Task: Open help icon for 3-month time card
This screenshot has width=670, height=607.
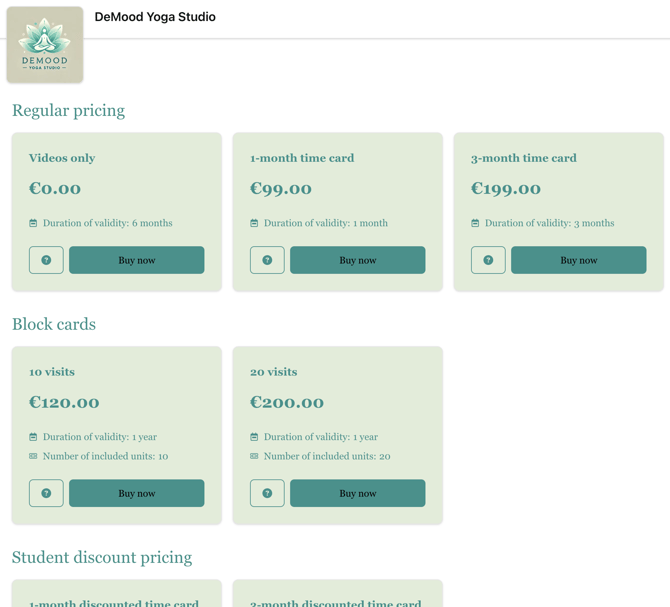Action: point(488,260)
